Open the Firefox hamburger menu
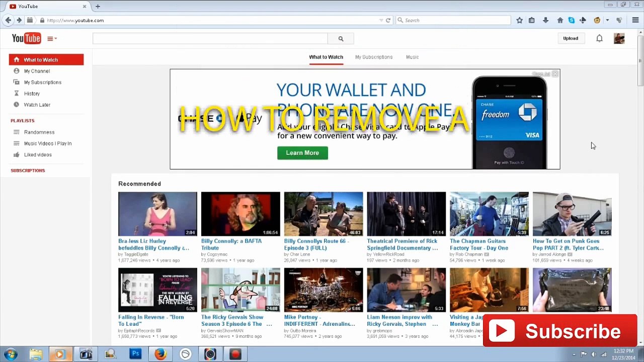This screenshot has height=362, width=644. click(x=636, y=20)
